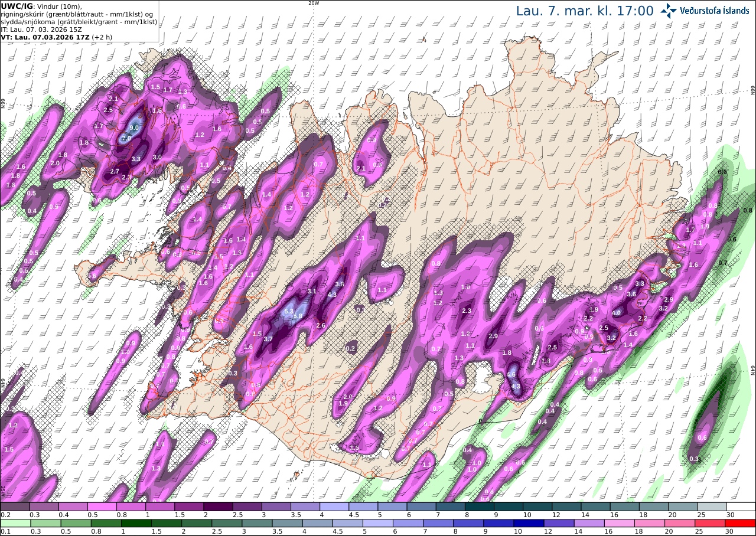Image resolution: width=756 pixels, height=536 pixels.
Task: Click the 4.0 precipitation value on map
Action: pos(616,313)
